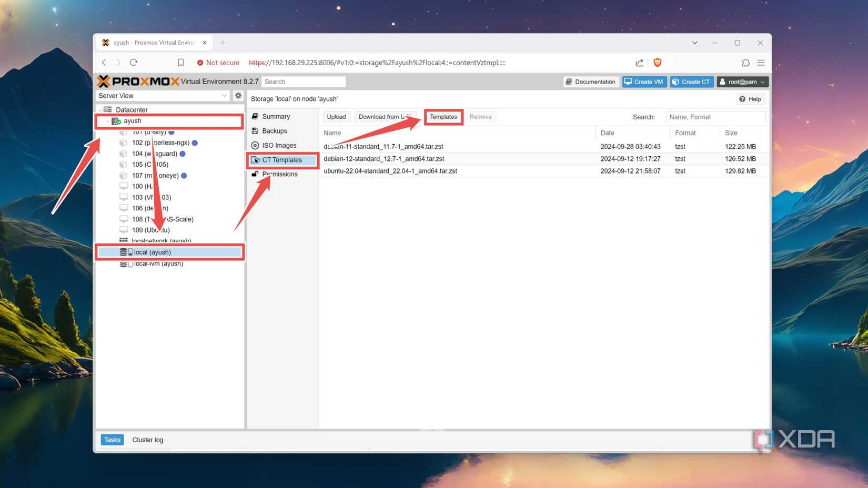Open the browser hamburger menu

[x=761, y=63]
